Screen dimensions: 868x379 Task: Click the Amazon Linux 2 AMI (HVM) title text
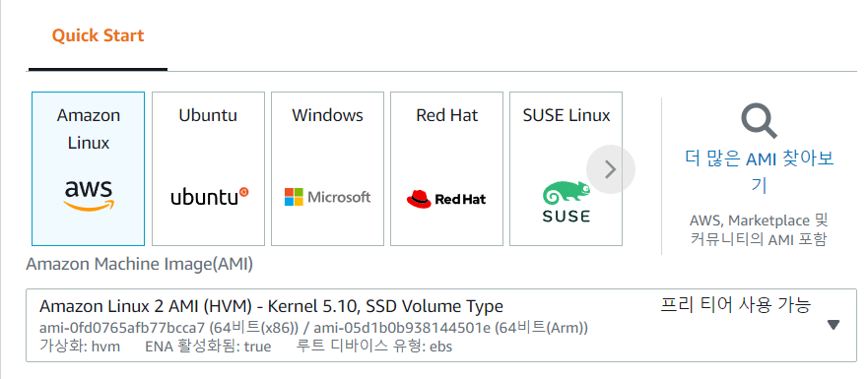click(x=271, y=306)
